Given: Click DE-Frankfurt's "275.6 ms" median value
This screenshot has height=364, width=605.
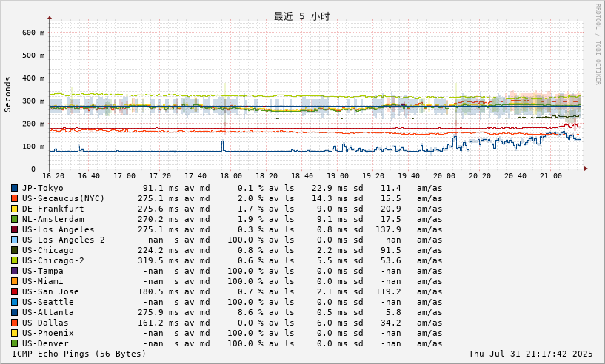Looking at the screenshot, I should pos(158,209).
